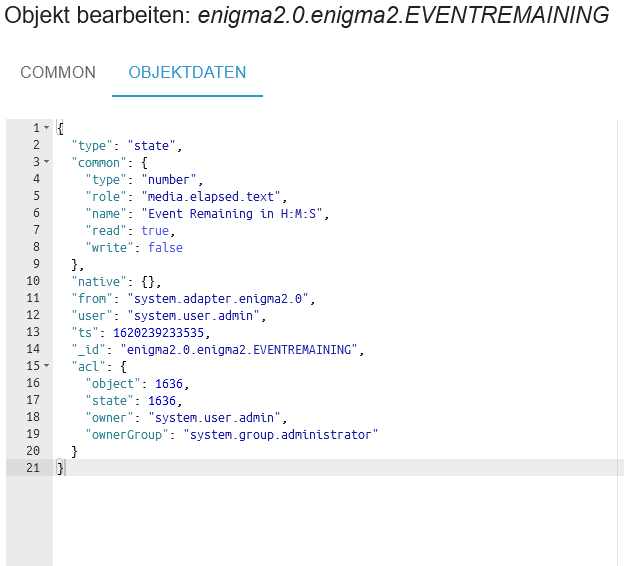Click the "write" false value

point(166,248)
